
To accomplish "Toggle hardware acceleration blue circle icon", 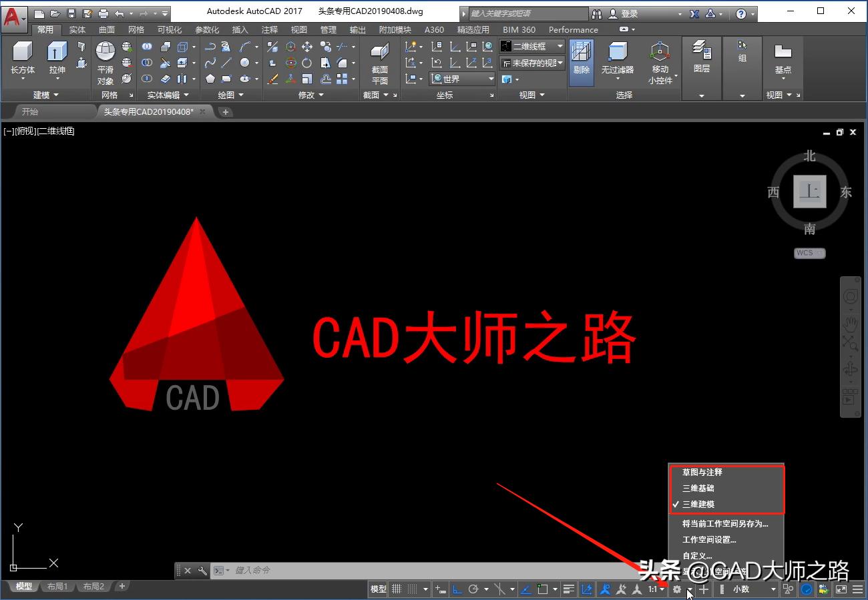I will [x=807, y=589].
